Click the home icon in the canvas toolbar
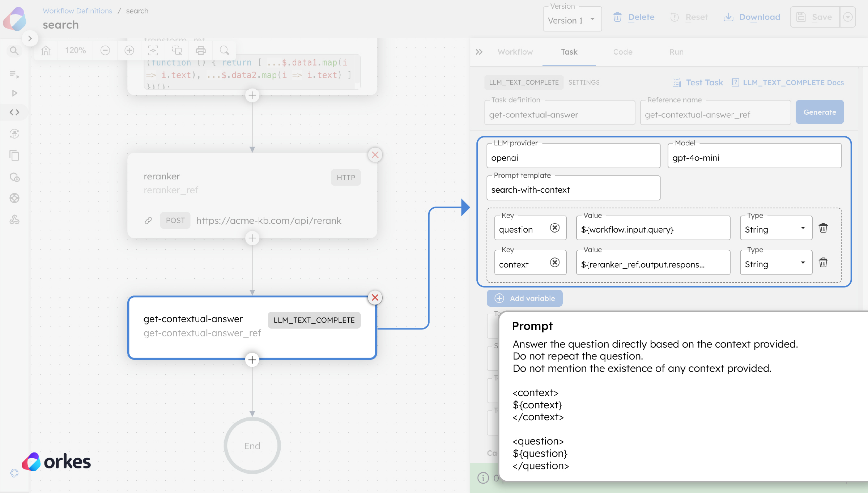Image resolution: width=868 pixels, height=493 pixels. 46,50
